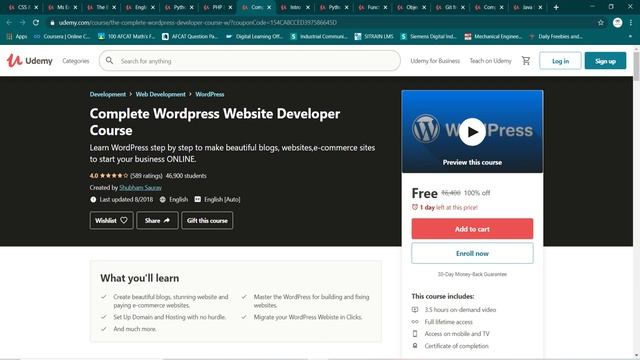Go forward with the browser forward arrow
The height and width of the screenshot is (360, 640).
point(22,22)
